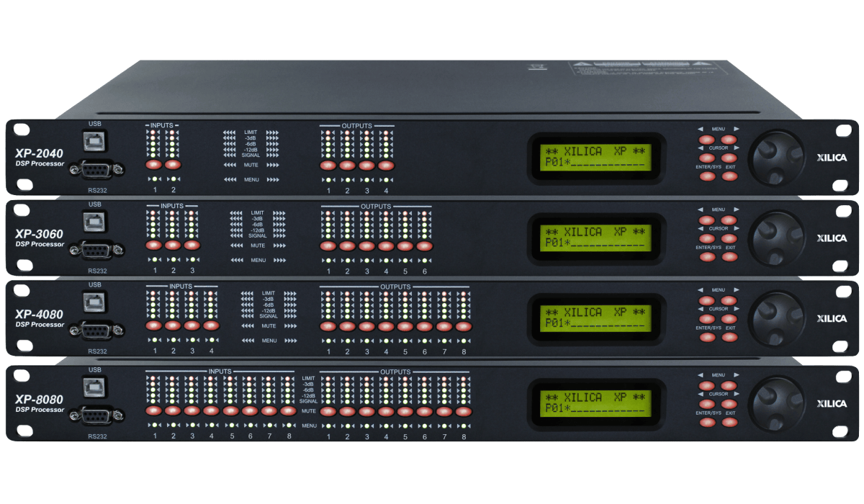Push the Exit button on the XP-4080
Viewport: 864px width, 504px height.
click(729, 337)
